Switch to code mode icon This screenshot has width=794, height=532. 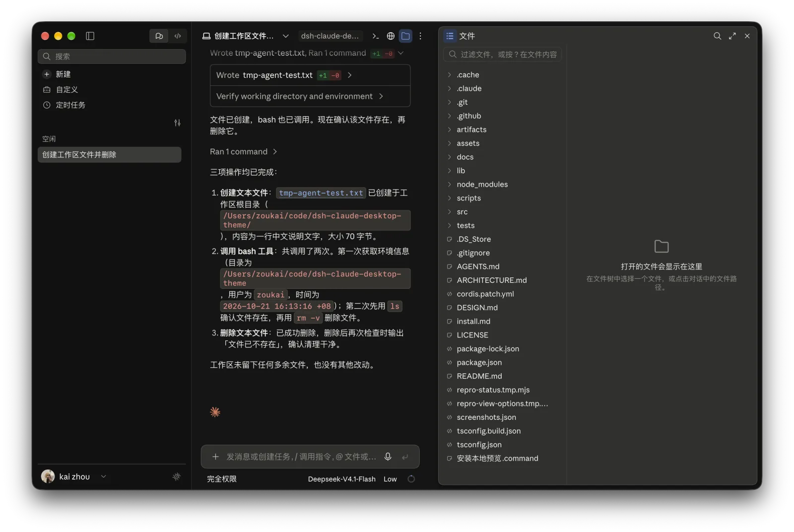(x=178, y=36)
